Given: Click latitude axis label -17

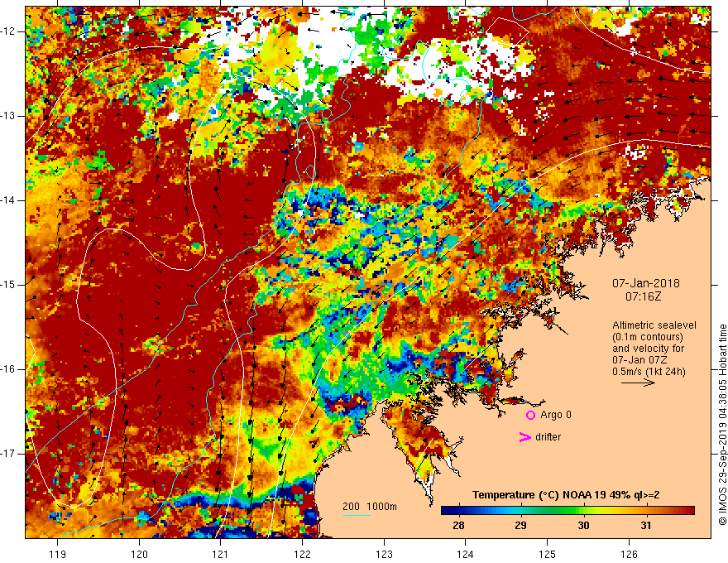Looking at the screenshot, I should coord(9,454).
